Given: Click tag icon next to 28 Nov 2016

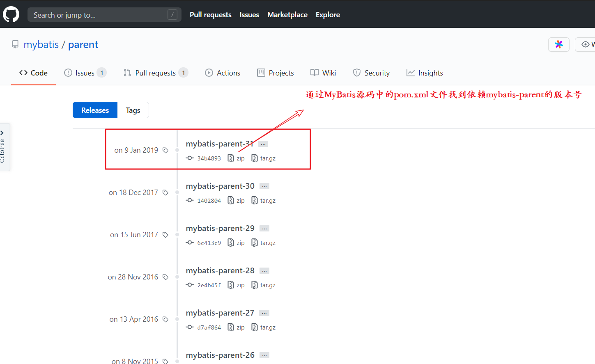Looking at the screenshot, I should click(165, 277).
